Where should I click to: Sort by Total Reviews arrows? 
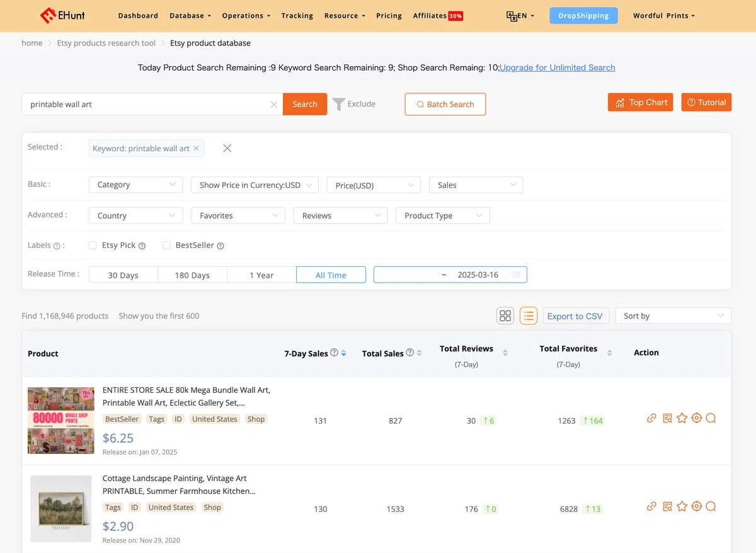505,353
